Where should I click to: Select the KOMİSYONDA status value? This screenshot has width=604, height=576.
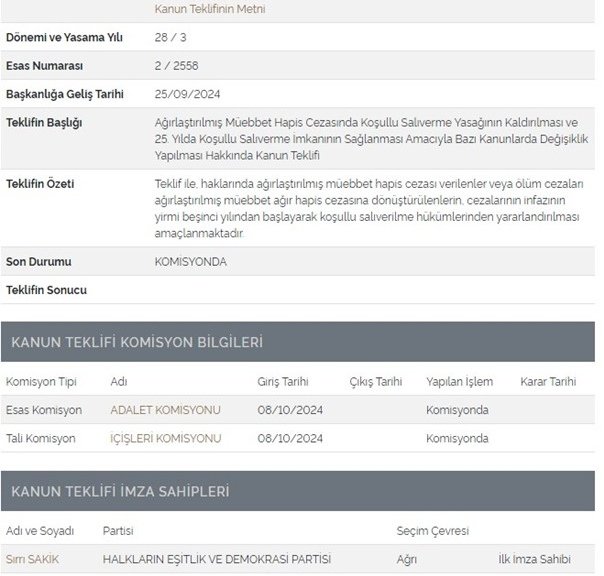pos(190,262)
